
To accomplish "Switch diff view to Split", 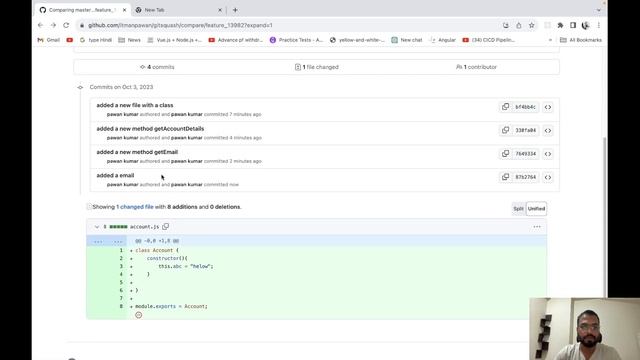I will click(518, 209).
